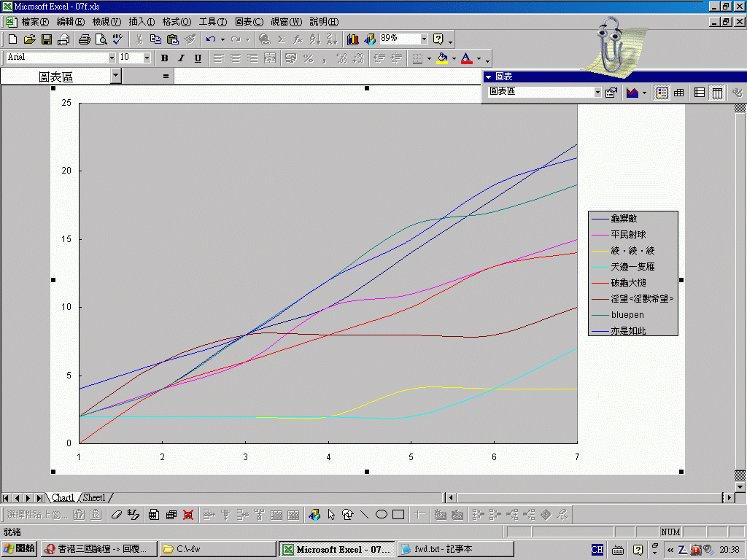Viewport: 747px width, 560px height.
Task: Open the C:\-fw folder taskbar button
Action: tap(218, 549)
